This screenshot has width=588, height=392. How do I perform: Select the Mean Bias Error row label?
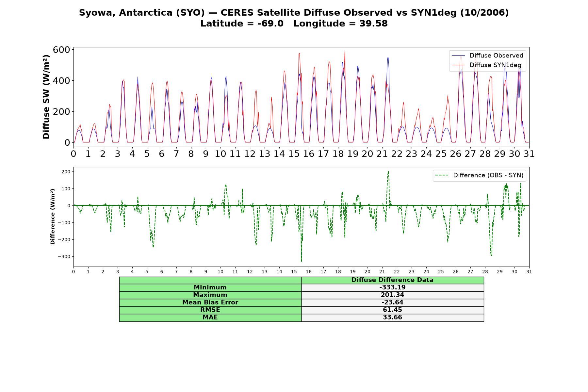coord(210,302)
